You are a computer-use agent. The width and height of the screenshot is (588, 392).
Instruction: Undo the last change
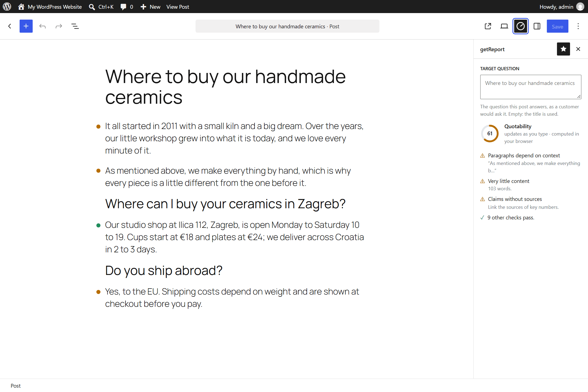click(42, 26)
